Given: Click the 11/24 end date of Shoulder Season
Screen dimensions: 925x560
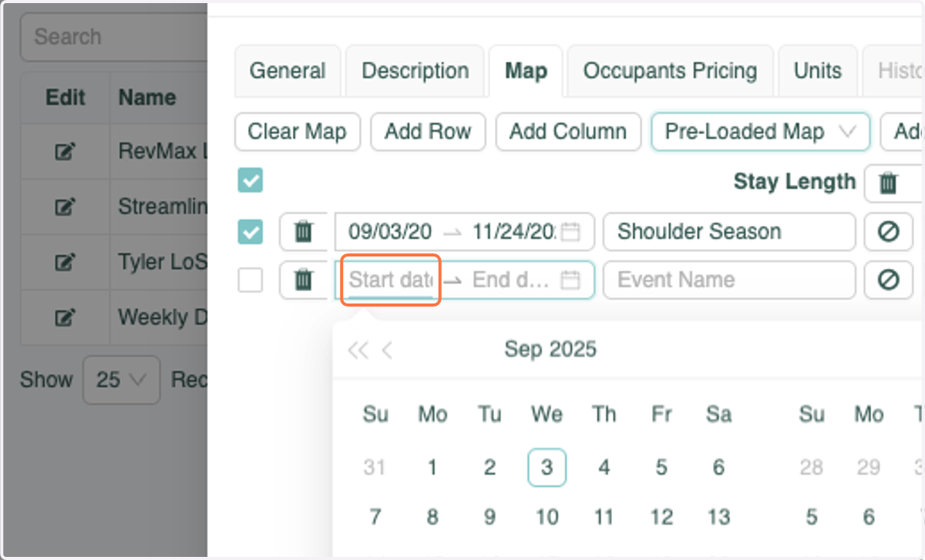Looking at the screenshot, I should pyautogui.click(x=513, y=232).
